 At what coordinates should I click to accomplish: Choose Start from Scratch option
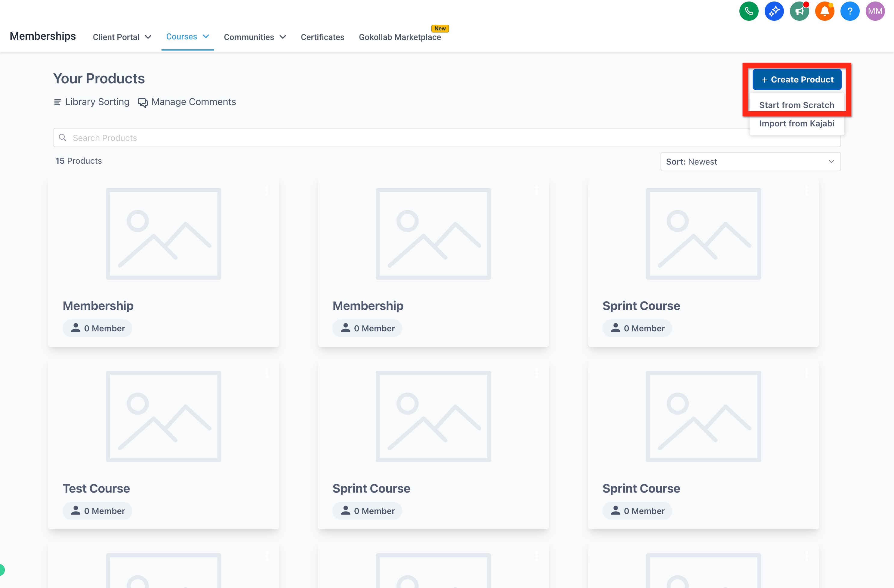pos(796,105)
